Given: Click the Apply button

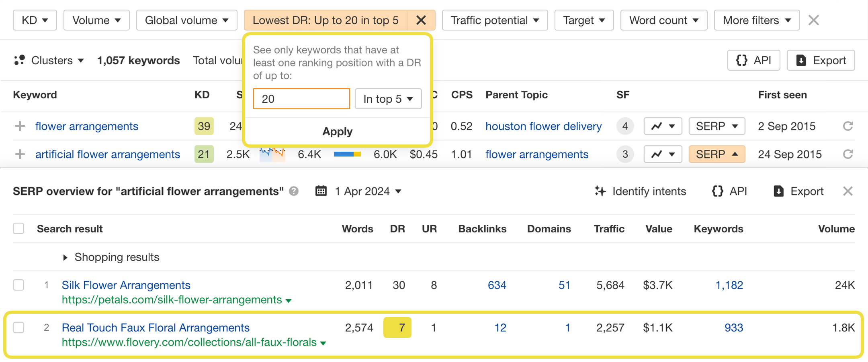Looking at the screenshot, I should tap(337, 131).
